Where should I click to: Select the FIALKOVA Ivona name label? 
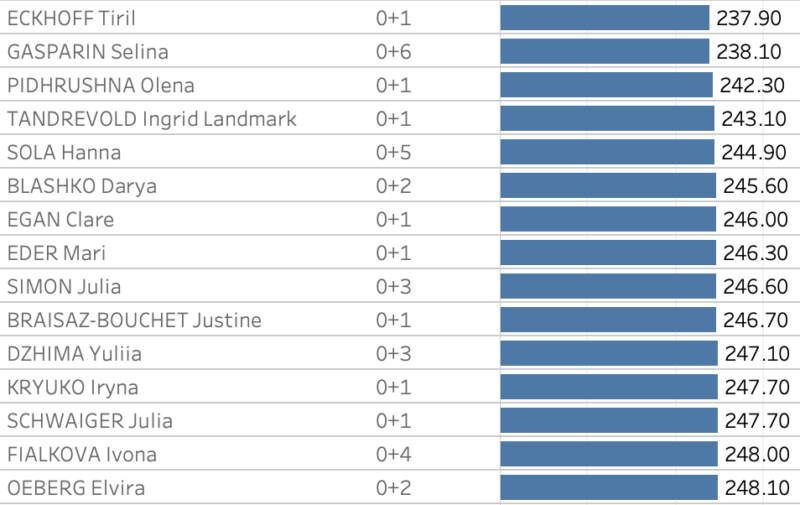click(x=82, y=455)
